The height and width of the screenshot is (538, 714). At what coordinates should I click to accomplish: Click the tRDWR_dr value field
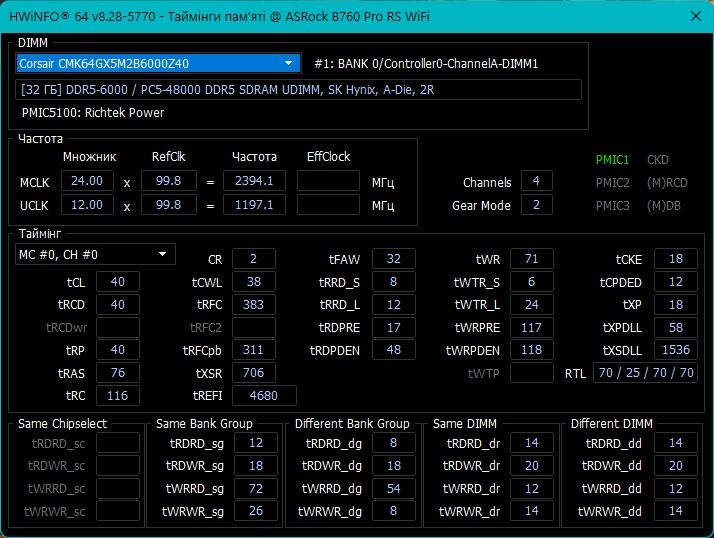pos(531,466)
